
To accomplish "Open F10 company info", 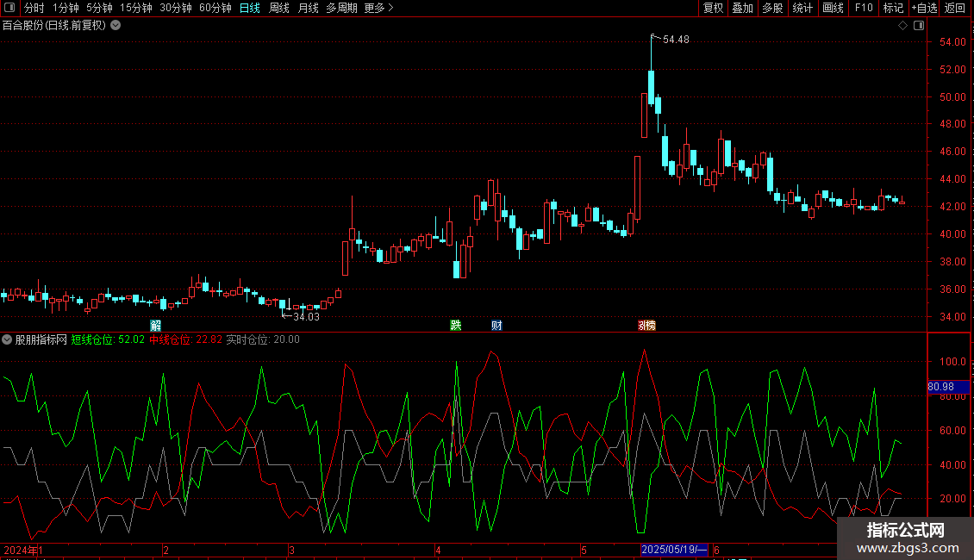I will (x=864, y=8).
